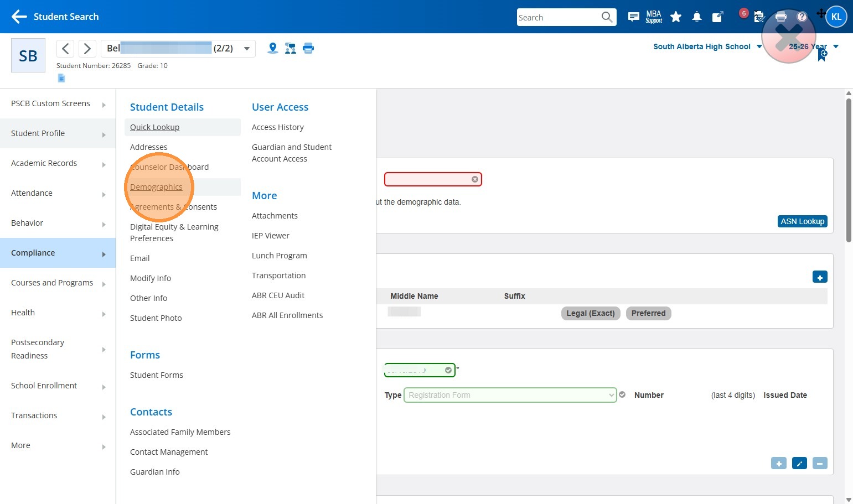Click the blue add name plus button
853x504 pixels.
pyautogui.click(x=820, y=277)
